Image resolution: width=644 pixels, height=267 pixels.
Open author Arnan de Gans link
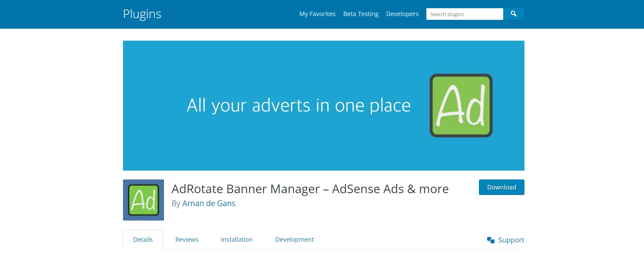[209, 203]
